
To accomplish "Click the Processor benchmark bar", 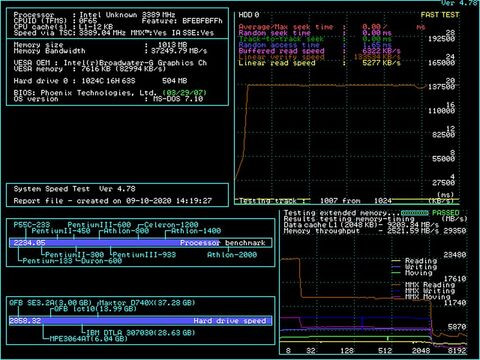I will coord(140,243).
